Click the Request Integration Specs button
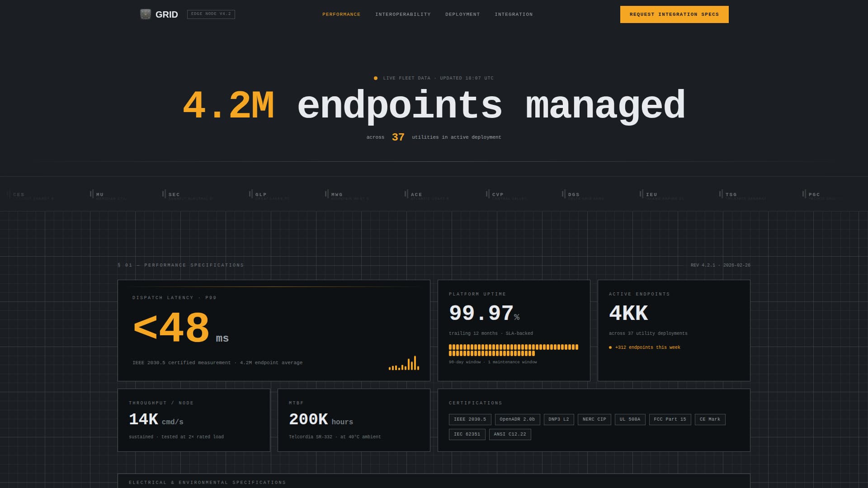The image size is (868, 488). (x=674, y=14)
